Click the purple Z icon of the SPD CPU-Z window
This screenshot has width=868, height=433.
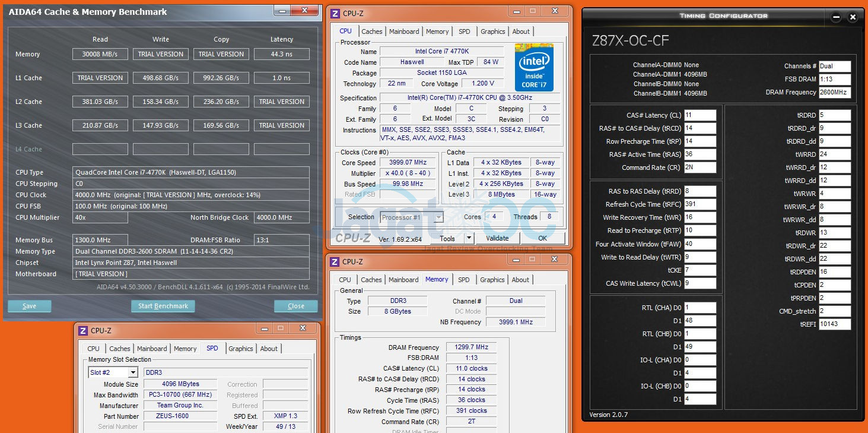82,331
